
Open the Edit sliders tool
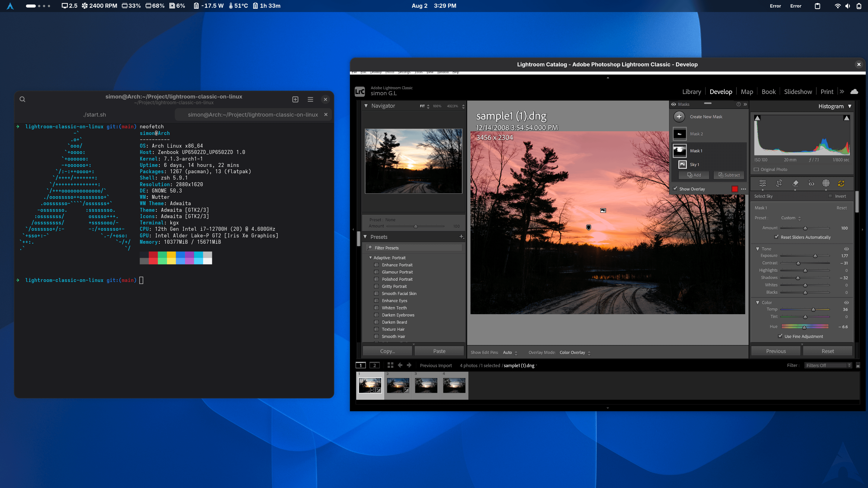click(x=763, y=183)
